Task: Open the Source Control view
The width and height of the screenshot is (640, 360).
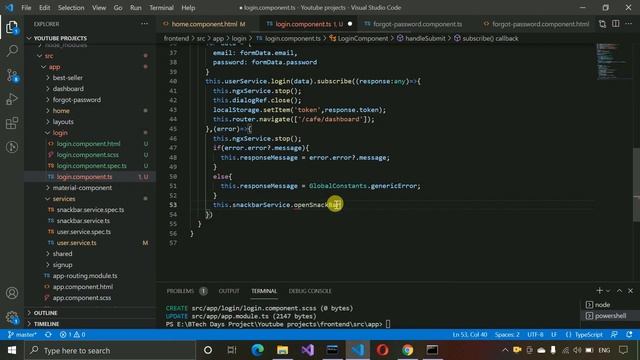Action: [12, 76]
